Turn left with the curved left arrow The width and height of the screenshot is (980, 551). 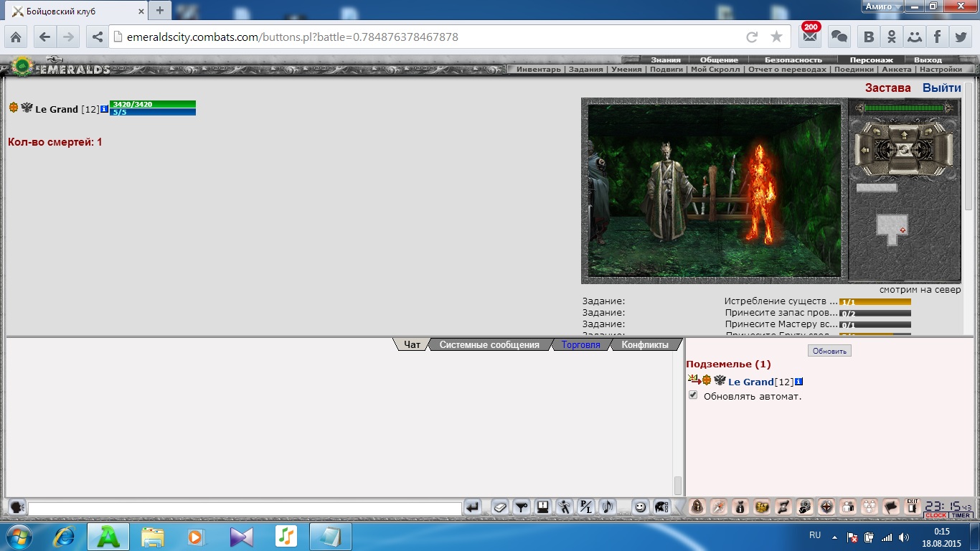coord(877,131)
